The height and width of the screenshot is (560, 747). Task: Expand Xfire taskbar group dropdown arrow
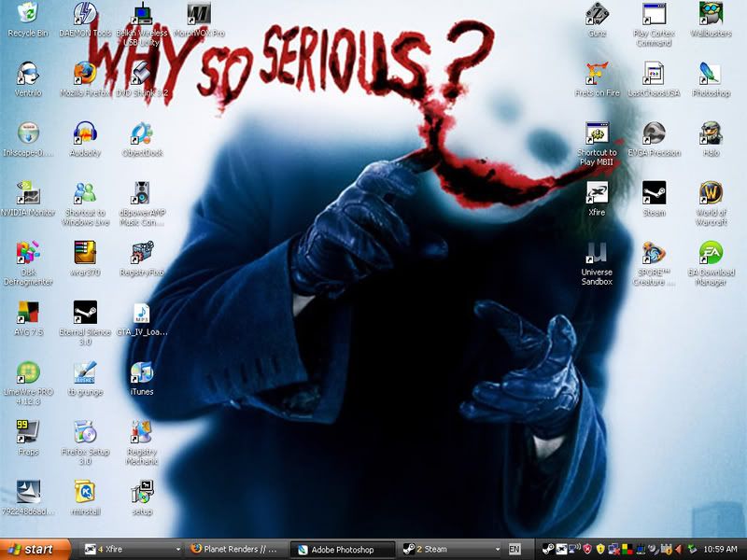tap(178, 550)
